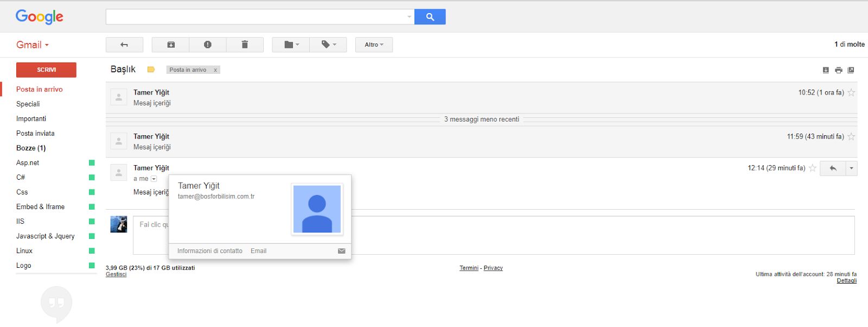Archive the conversation
The height and width of the screenshot is (327, 868).
pyautogui.click(x=171, y=45)
